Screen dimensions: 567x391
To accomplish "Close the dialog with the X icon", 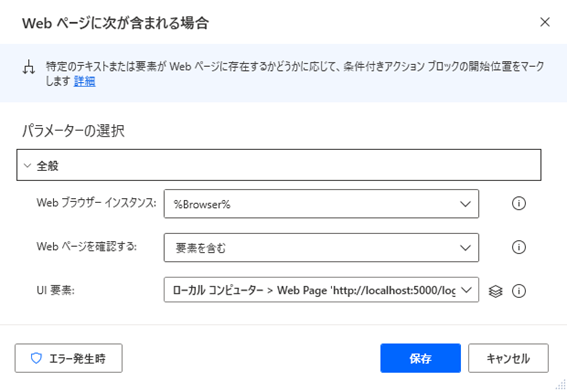I will click(x=545, y=22).
